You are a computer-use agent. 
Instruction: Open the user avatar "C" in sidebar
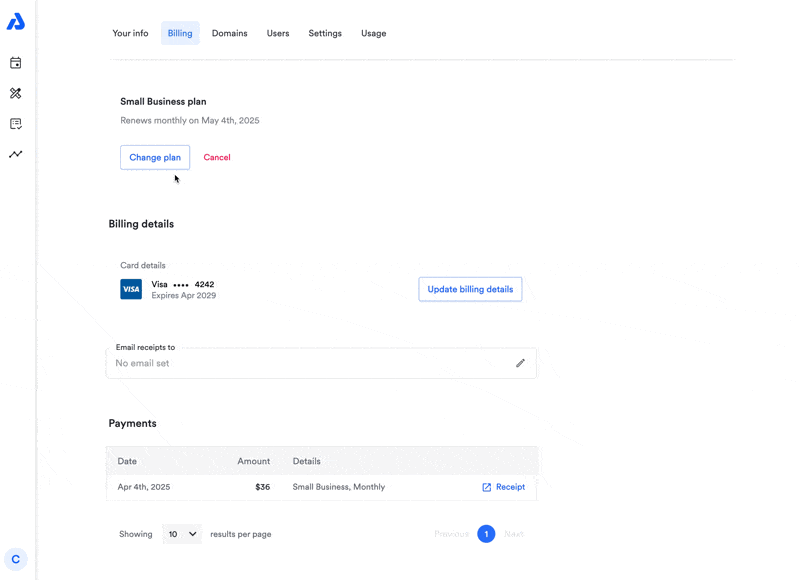tap(16, 559)
